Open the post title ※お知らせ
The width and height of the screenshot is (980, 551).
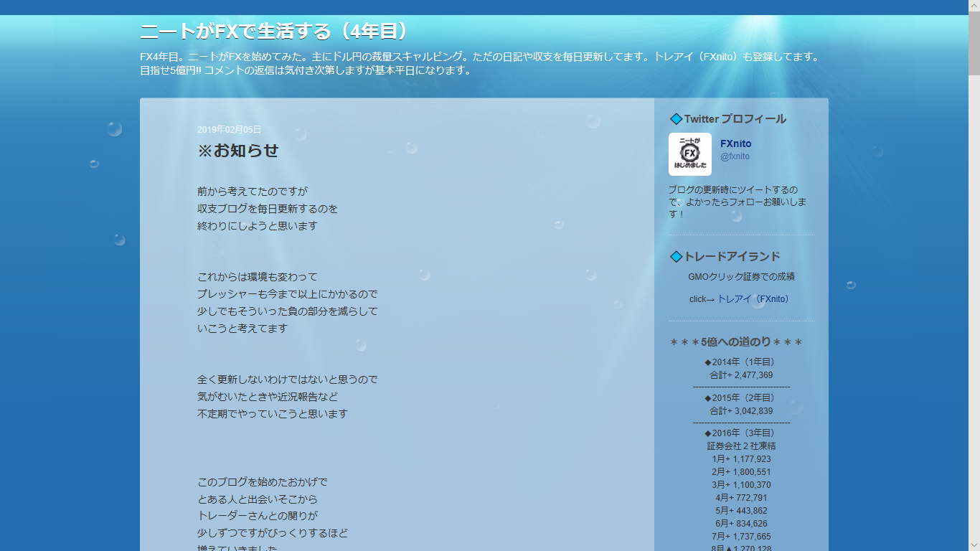[238, 151]
